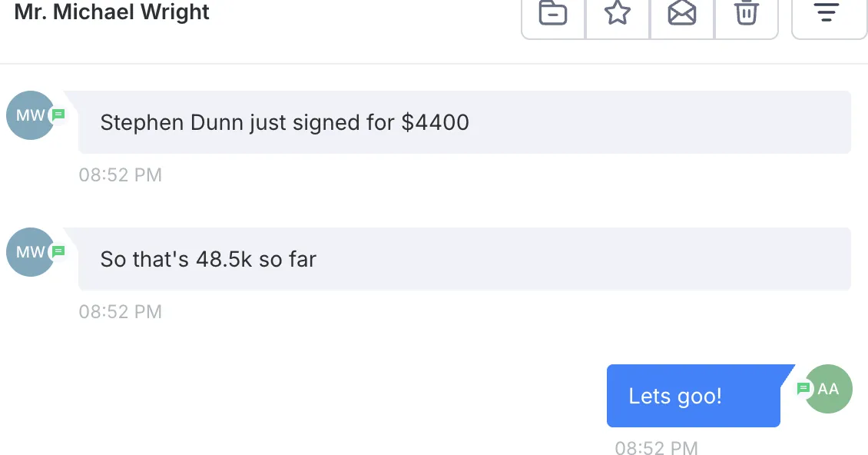The width and height of the screenshot is (868, 455).
Task: Click the $4400 amount in message
Action: click(x=435, y=122)
